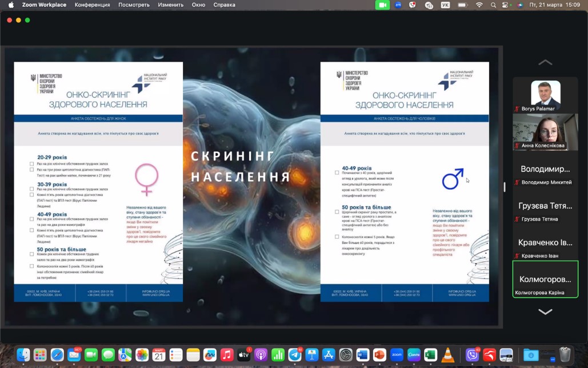The height and width of the screenshot is (368, 588).
Task: Switch keyboard input source УК
Action: (445, 5)
